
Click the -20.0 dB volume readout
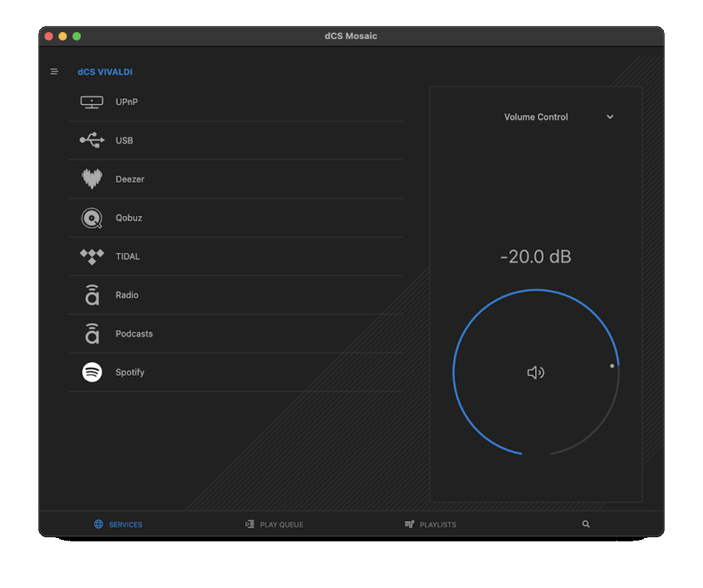[x=535, y=257]
